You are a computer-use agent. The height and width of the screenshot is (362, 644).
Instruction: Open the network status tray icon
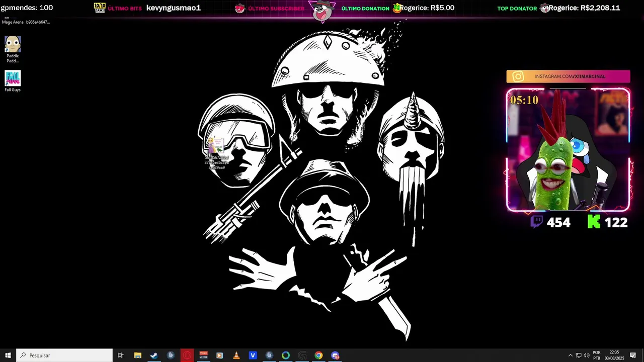click(x=579, y=355)
